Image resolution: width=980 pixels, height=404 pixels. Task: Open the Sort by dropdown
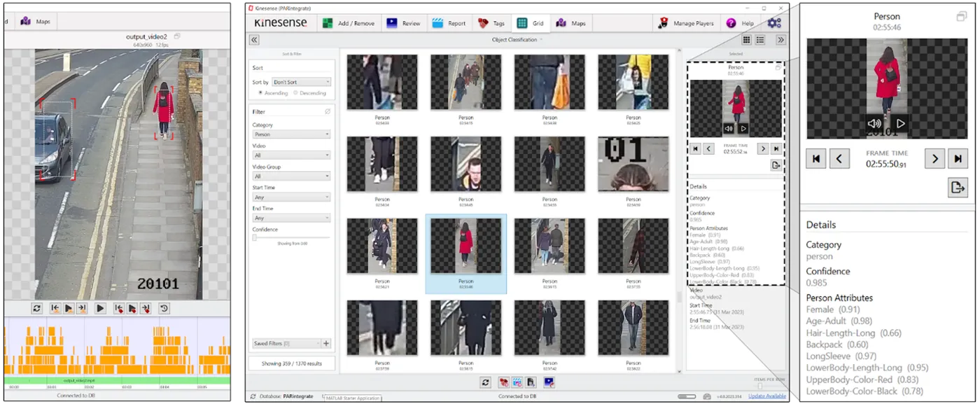point(302,82)
